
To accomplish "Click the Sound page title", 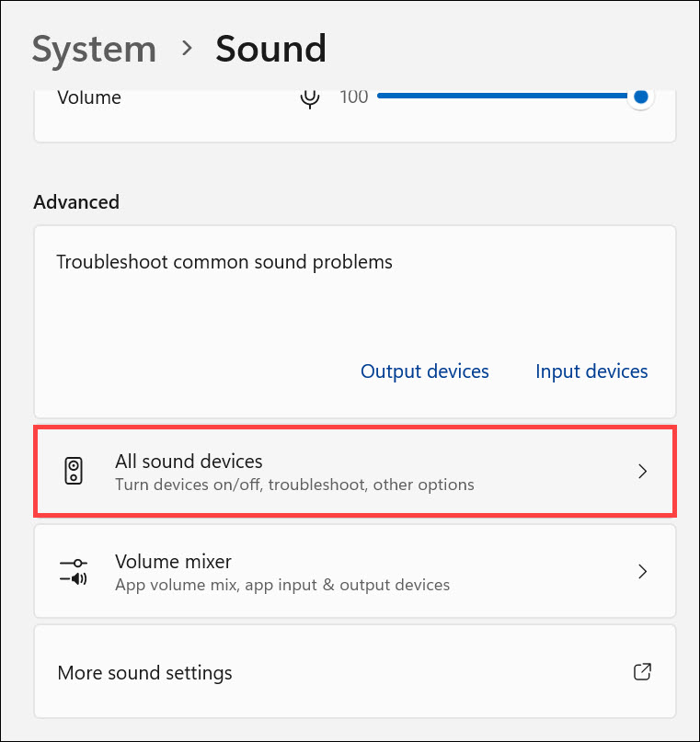I will tap(270, 49).
